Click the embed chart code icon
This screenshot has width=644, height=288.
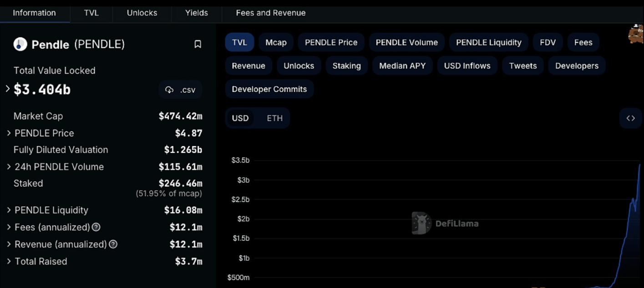(630, 118)
